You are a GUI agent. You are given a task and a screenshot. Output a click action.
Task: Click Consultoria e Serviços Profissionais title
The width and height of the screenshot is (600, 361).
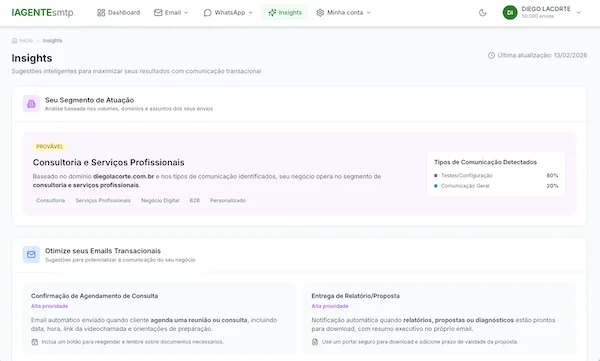coord(109,162)
